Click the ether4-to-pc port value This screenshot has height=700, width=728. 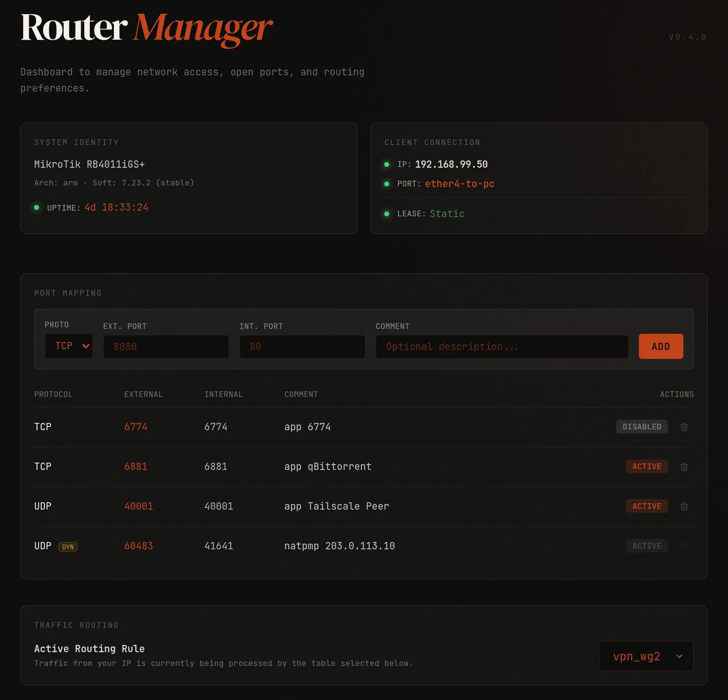point(460,184)
